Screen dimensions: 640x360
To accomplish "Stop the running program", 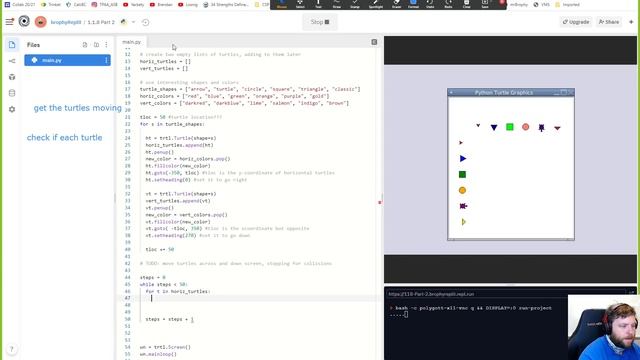I will pos(320,22).
